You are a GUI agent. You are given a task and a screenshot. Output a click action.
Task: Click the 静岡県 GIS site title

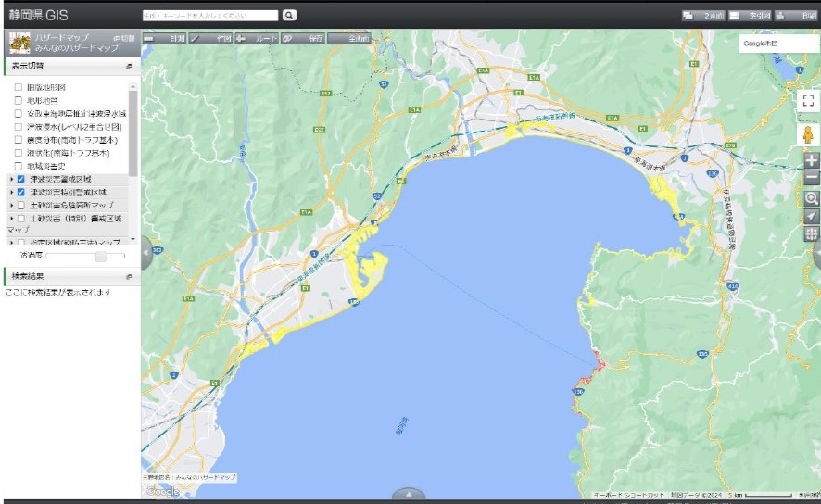pyautogui.click(x=39, y=15)
